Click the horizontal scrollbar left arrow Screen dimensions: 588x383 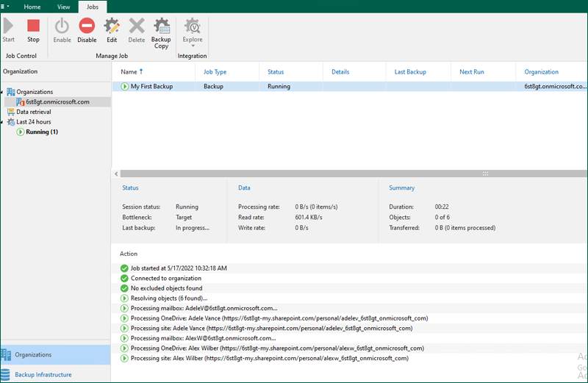pos(116,173)
